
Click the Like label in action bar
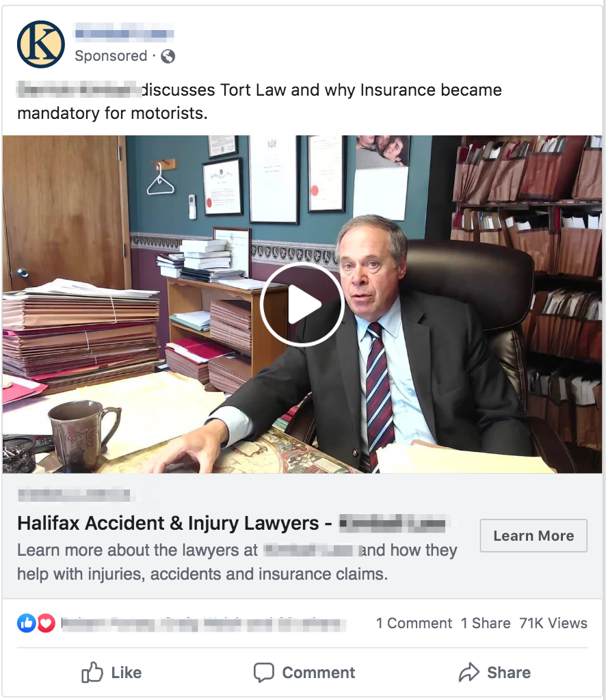coord(127,673)
